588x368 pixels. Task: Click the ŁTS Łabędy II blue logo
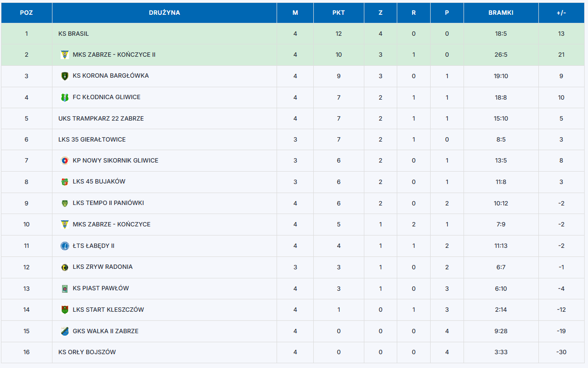click(x=64, y=246)
